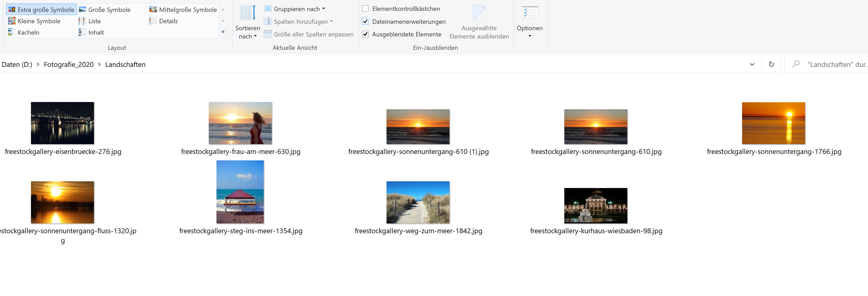Image resolution: width=868 pixels, height=296 pixels.
Task: Click Landschaften breadcrumb segment
Action: (x=125, y=64)
